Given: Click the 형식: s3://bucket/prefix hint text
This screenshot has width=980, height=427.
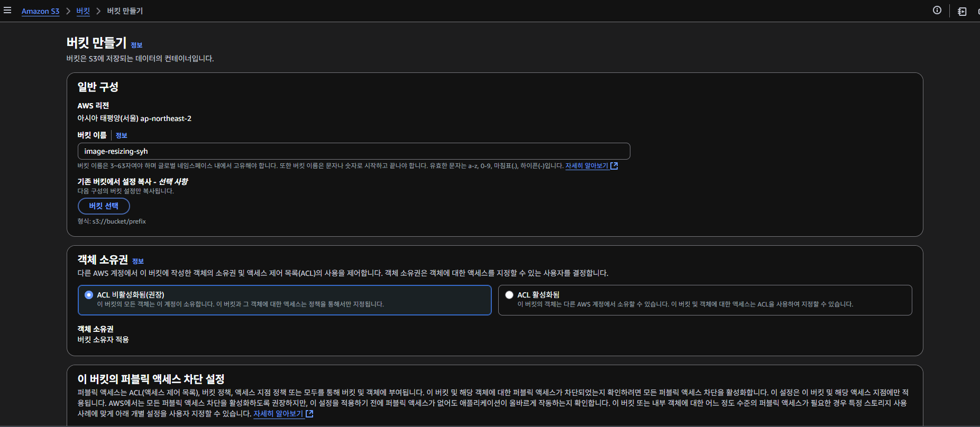Looking at the screenshot, I should pos(112,221).
